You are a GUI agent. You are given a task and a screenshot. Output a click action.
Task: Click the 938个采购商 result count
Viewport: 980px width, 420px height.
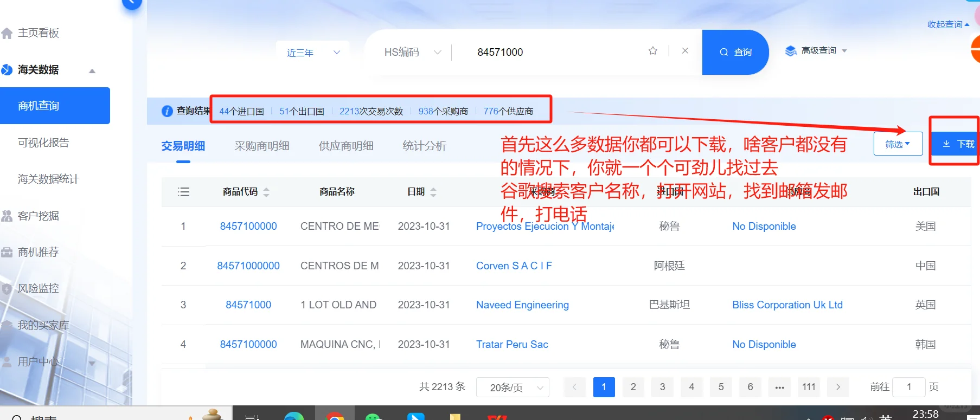443,111
